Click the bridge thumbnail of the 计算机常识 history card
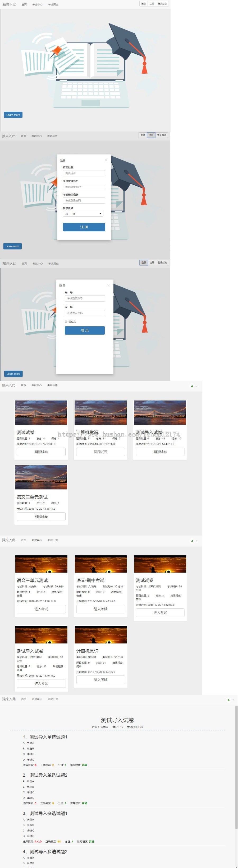The width and height of the screenshot is (238, 868). pyautogui.click(x=100, y=412)
